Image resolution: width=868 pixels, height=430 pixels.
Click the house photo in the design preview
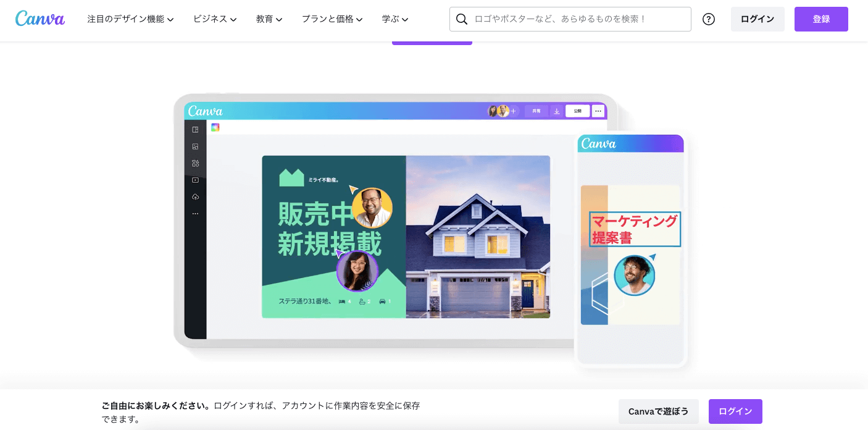[478, 237]
